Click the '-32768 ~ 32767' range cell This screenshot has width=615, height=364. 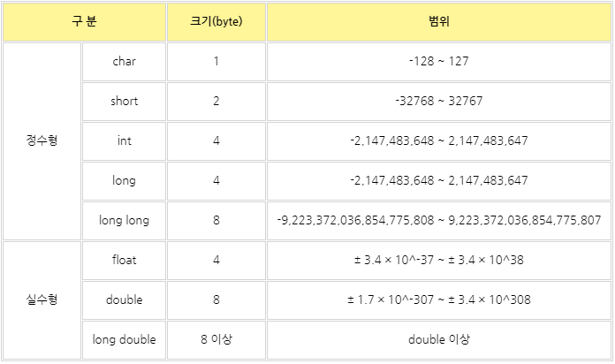(438, 101)
